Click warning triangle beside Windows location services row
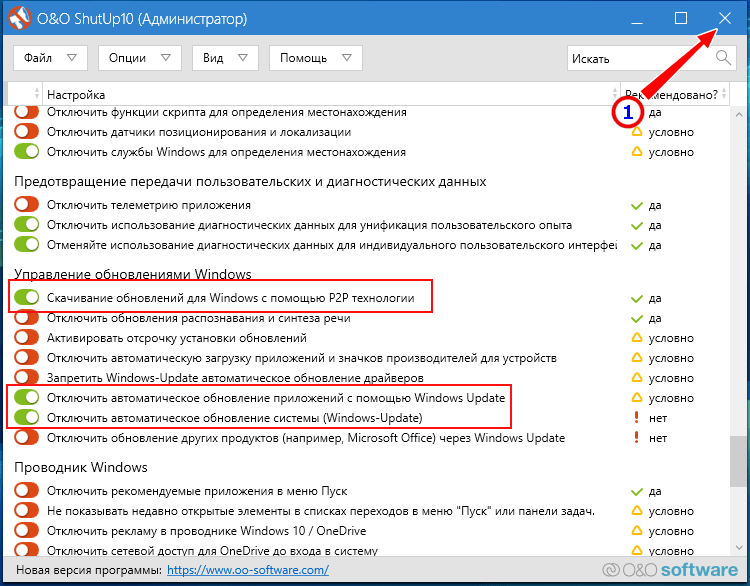Screen dimensions: 750x586 pos(637,152)
